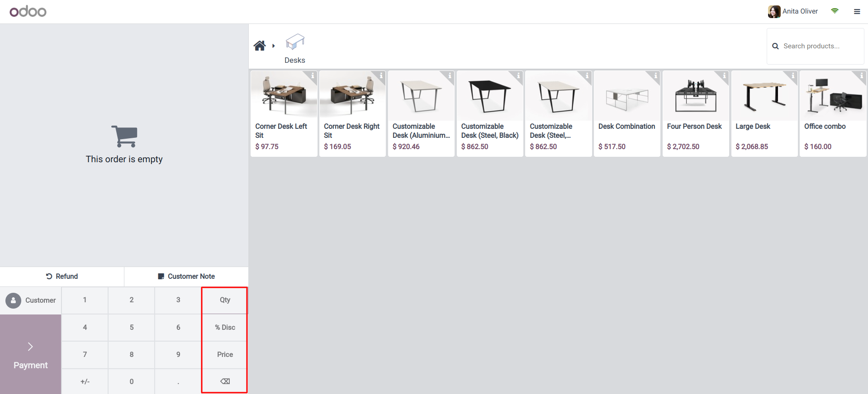Click the search magnifier icon
Image resolution: width=868 pixels, height=394 pixels.
point(775,46)
